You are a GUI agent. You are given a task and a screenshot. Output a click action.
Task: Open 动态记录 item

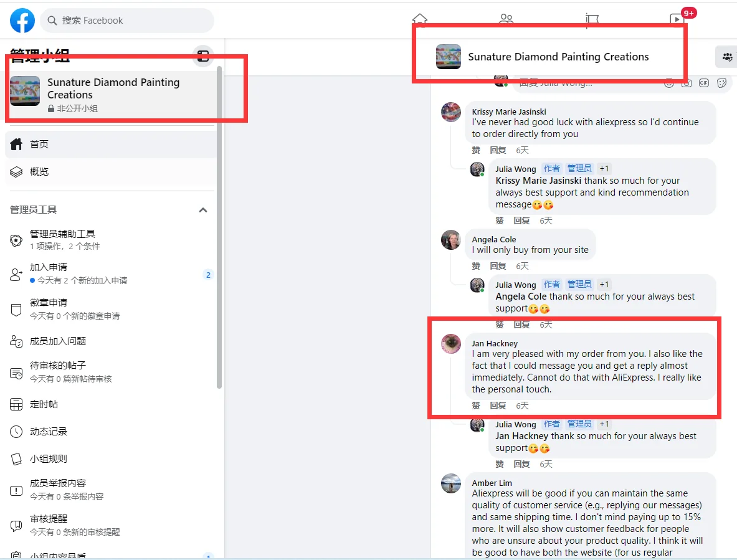[112, 431]
